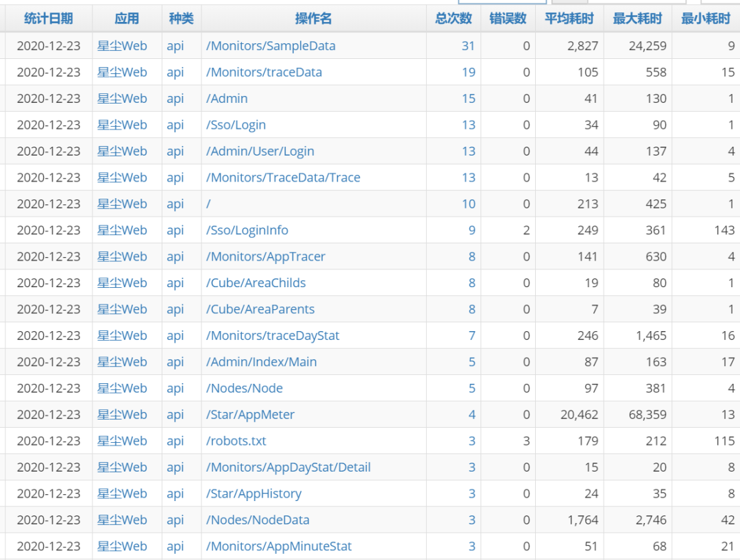Open the /Monitors/traceDayStat operation link
740x560 pixels.
pos(273,336)
